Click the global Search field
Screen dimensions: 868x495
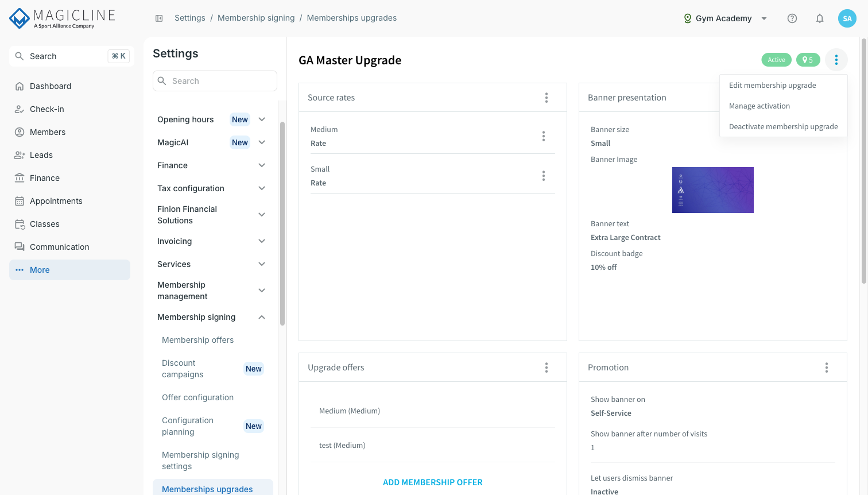(x=72, y=56)
